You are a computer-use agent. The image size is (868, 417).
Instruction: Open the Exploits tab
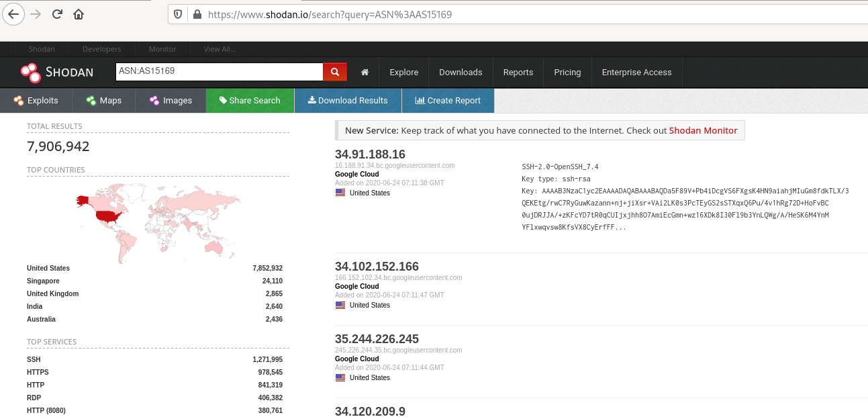pos(36,101)
